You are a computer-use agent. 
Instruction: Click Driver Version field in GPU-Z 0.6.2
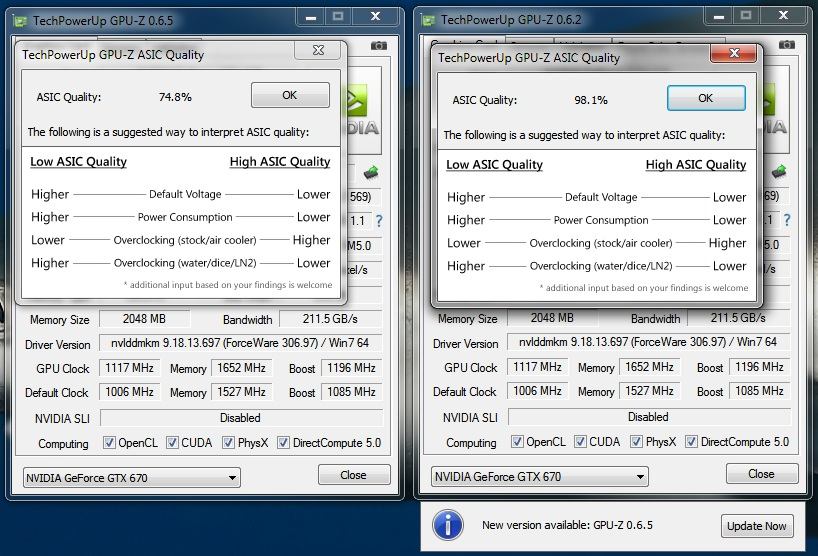648,342
